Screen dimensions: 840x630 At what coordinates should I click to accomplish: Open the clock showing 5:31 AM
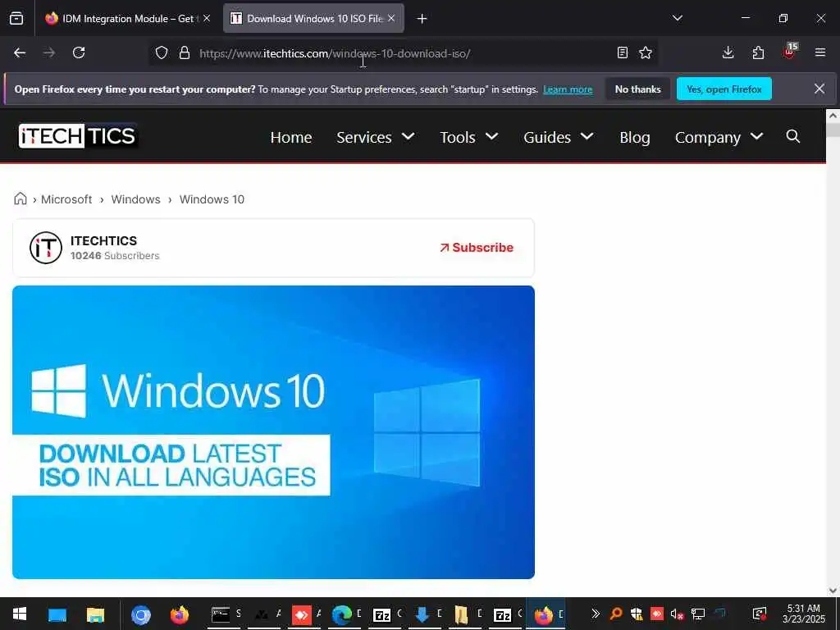pos(804,614)
